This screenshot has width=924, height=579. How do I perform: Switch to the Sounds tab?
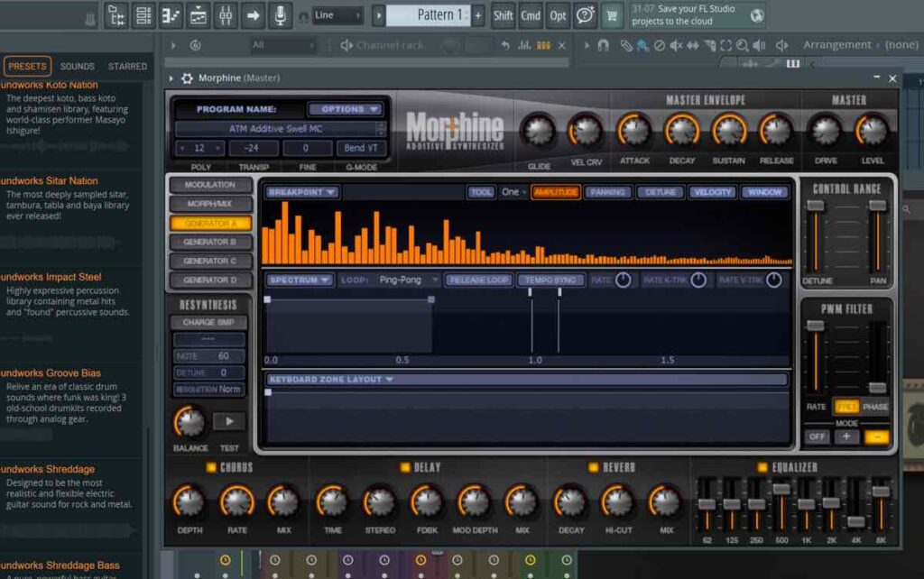point(78,67)
